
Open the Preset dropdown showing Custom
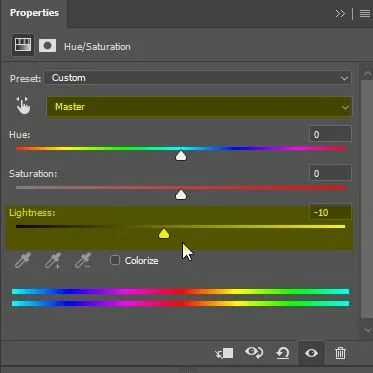[198, 78]
